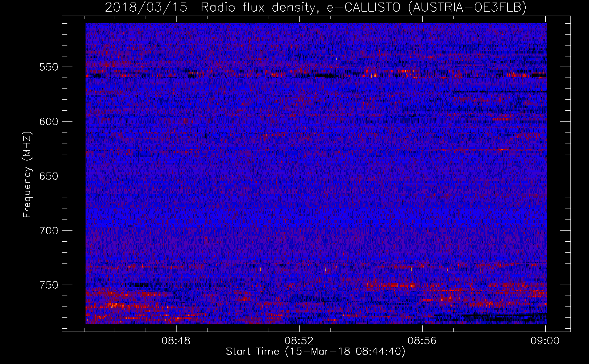Screen dimensions: 589x364
Task: Click the 550 frequency tick label
Action: [49, 67]
